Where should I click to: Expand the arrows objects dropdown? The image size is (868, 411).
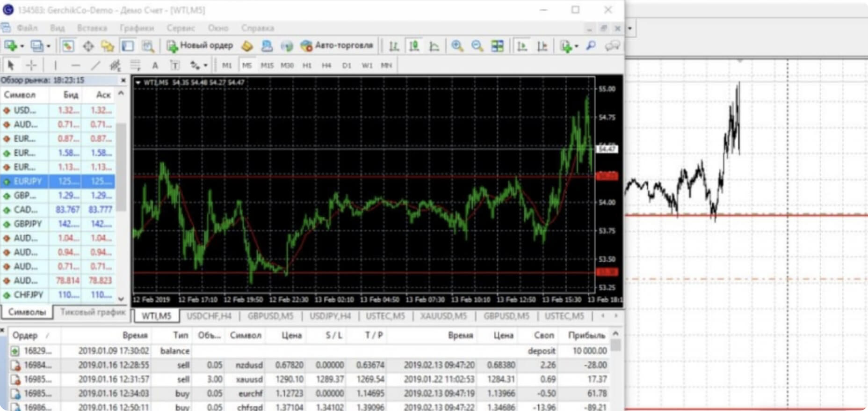[x=205, y=66]
